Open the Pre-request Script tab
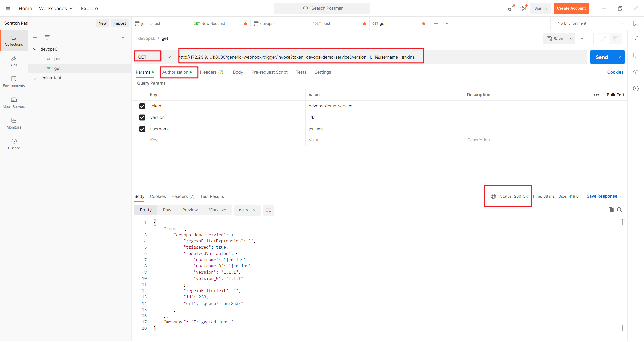644x342 pixels. (269, 72)
